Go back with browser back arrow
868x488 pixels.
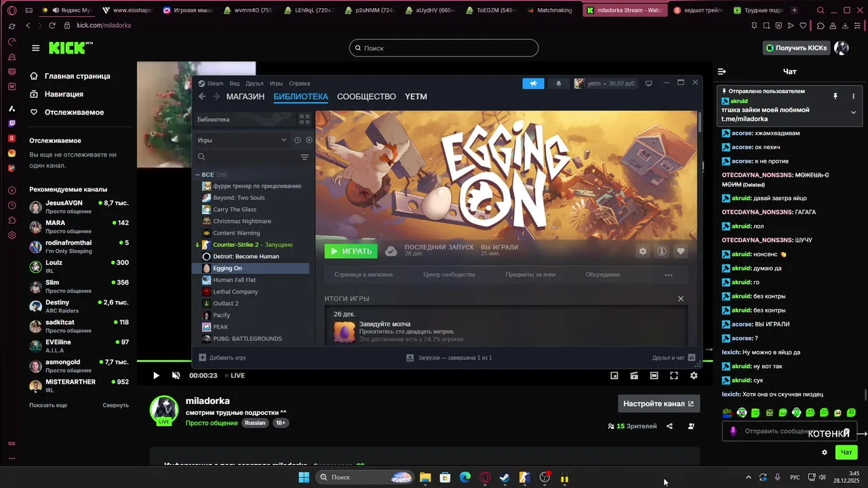(28, 25)
